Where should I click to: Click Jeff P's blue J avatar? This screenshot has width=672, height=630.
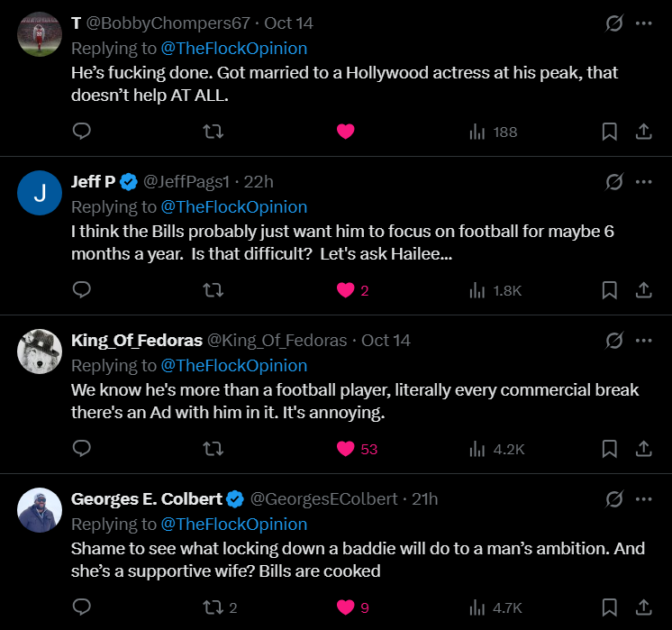point(40,193)
